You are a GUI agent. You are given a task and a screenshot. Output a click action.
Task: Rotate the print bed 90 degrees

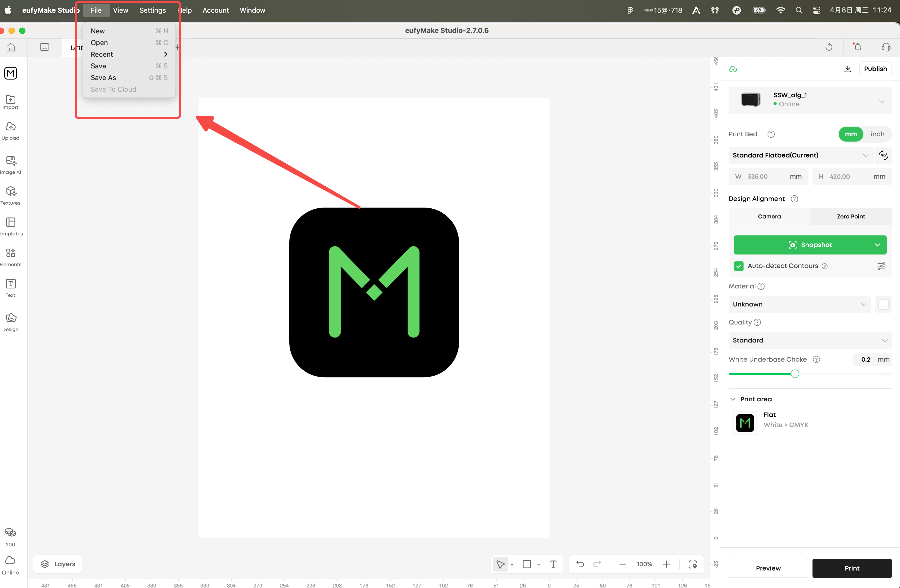coord(883,155)
